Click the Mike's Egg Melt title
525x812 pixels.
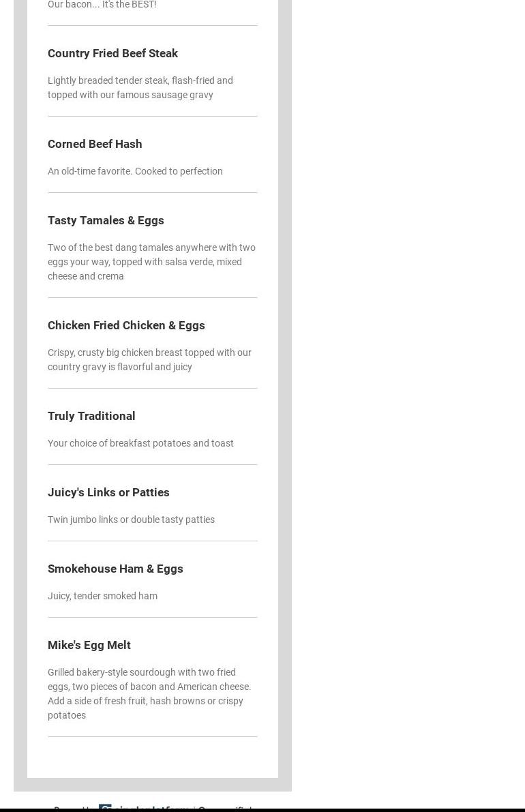[x=89, y=645]
